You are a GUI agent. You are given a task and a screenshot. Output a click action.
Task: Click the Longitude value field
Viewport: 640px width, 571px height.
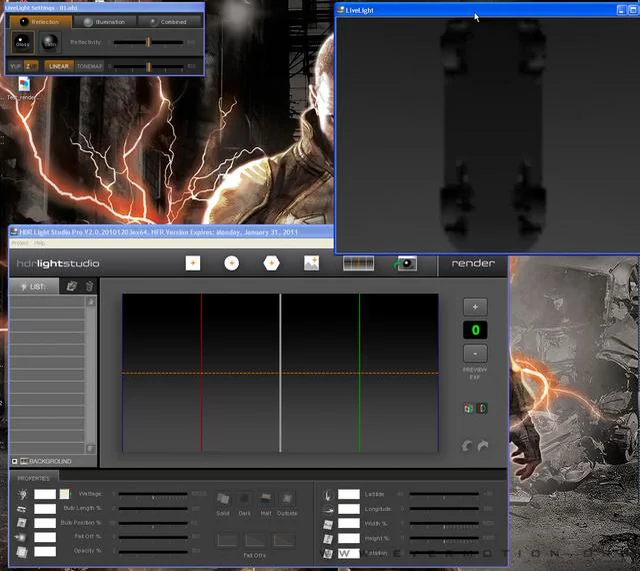[x=349, y=509]
